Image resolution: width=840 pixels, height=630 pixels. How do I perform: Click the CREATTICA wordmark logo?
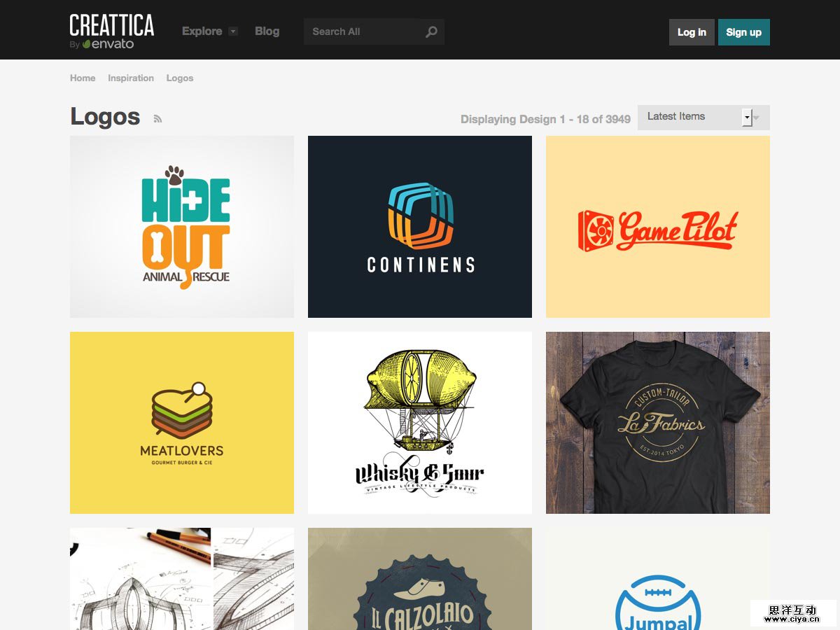111,26
